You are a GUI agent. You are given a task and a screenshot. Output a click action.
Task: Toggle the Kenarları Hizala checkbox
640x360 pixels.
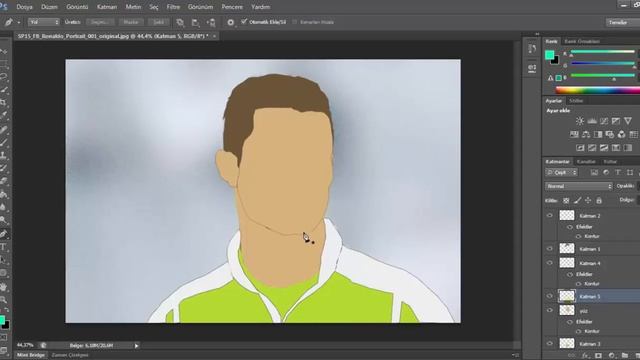point(294,22)
